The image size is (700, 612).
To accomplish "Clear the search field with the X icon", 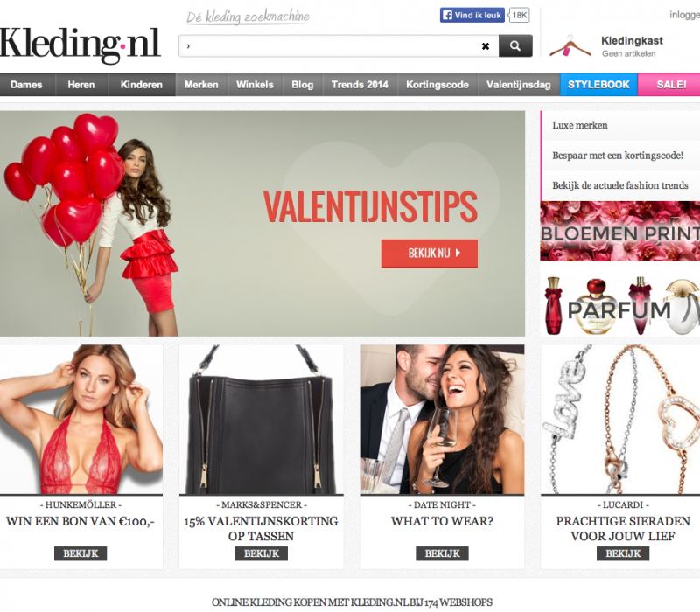I will click(486, 46).
